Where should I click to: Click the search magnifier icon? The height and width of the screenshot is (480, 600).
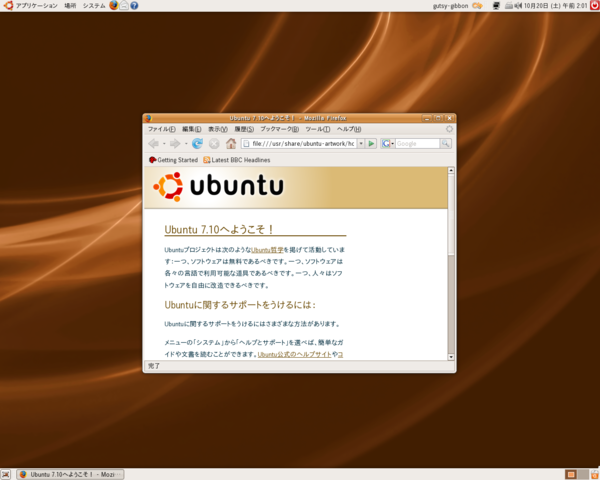point(445,144)
